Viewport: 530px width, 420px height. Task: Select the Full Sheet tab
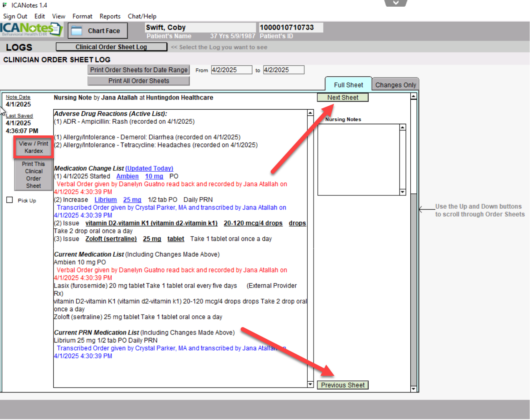coord(348,85)
